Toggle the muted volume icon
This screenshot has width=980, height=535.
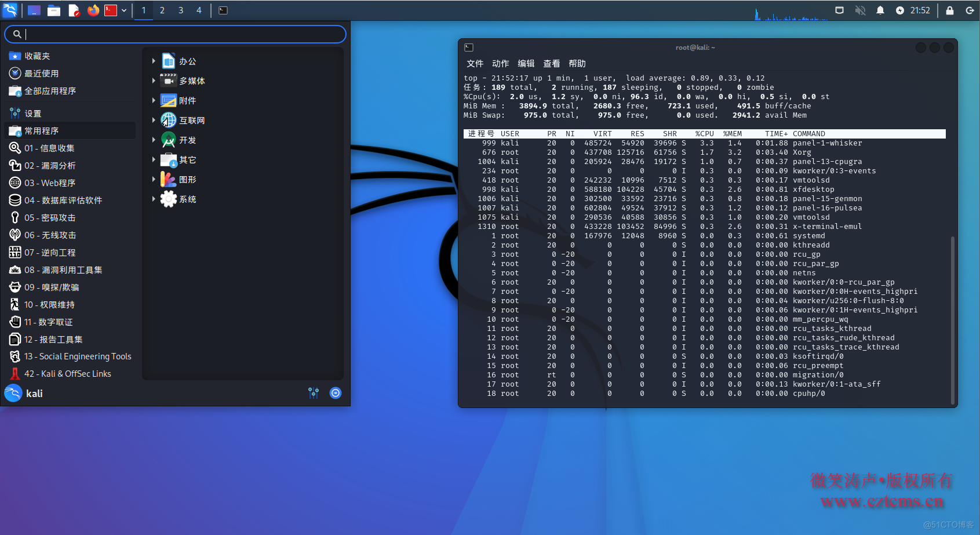[860, 10]
